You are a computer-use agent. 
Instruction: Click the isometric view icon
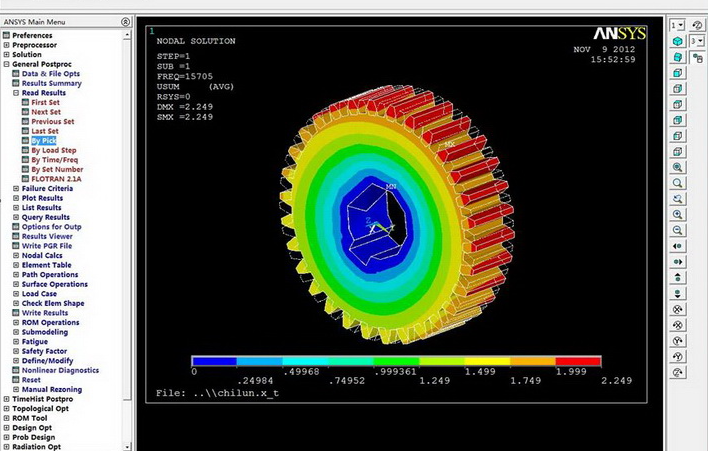679,41
